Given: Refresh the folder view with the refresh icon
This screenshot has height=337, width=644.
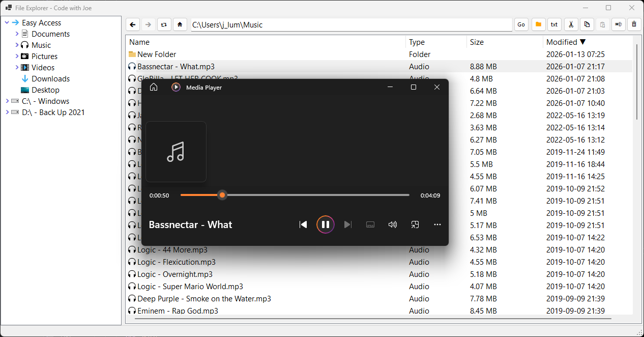Looking at the screenshot, I should coord(164,24).
